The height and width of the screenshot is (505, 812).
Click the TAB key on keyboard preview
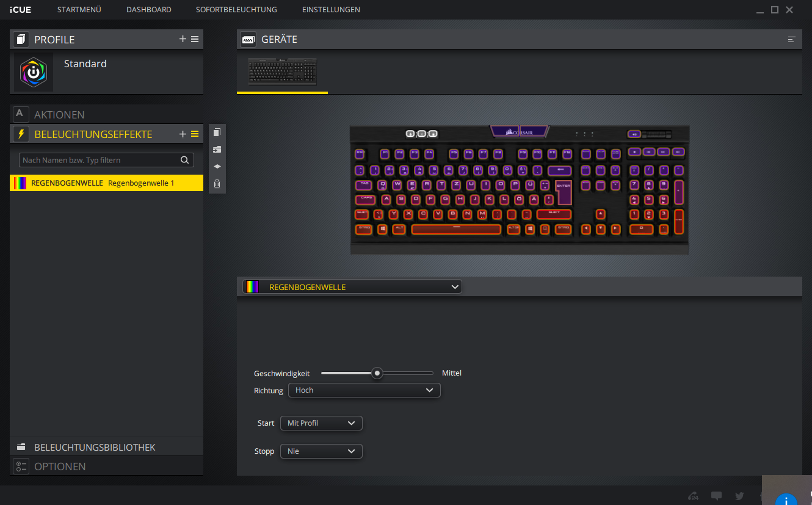click(x=363, y=185)
